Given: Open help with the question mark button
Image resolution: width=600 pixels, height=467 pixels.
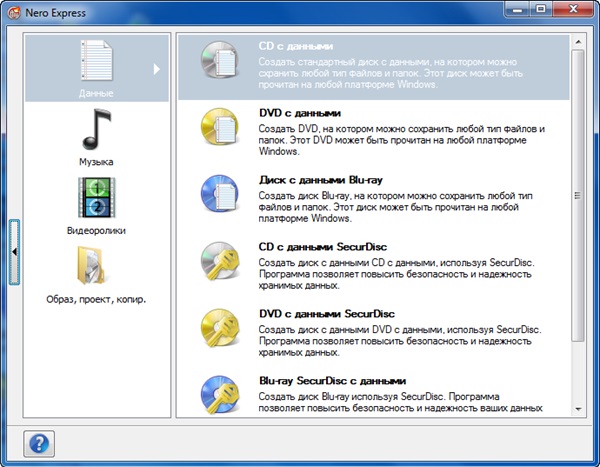Looking at the screenshot, I should tap(39, 444).
